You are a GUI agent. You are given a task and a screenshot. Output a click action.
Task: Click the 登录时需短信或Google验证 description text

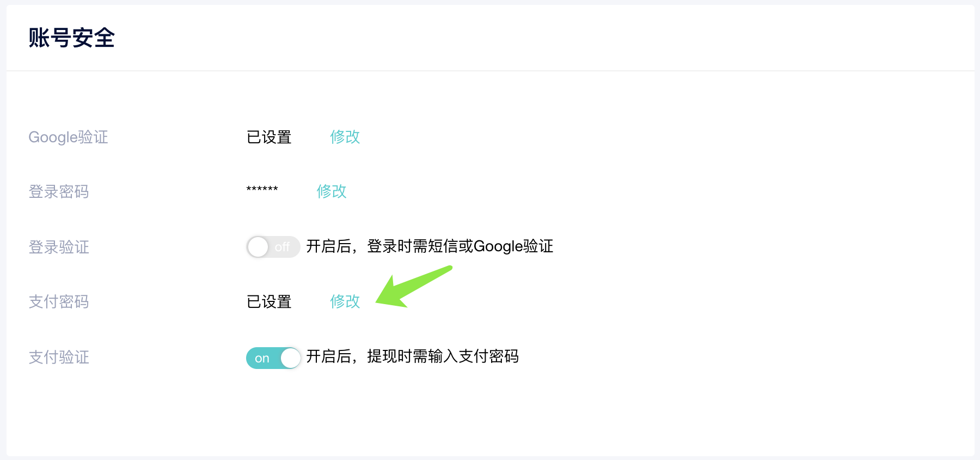(460, 246)
